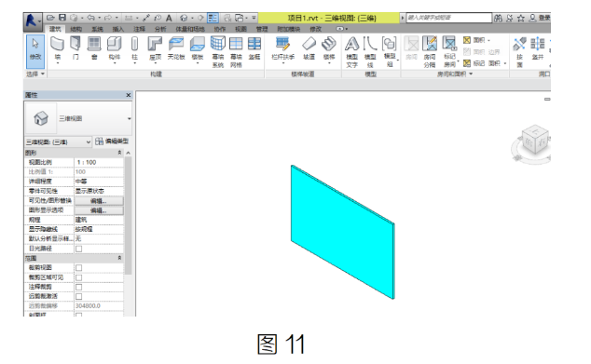Close the Properties (属性) panel

[128, 95]
